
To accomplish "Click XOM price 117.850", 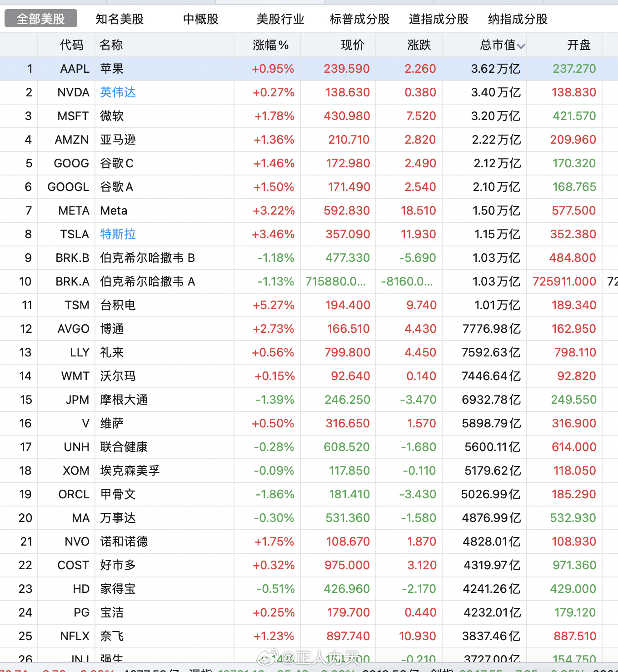I will point(349,471).
